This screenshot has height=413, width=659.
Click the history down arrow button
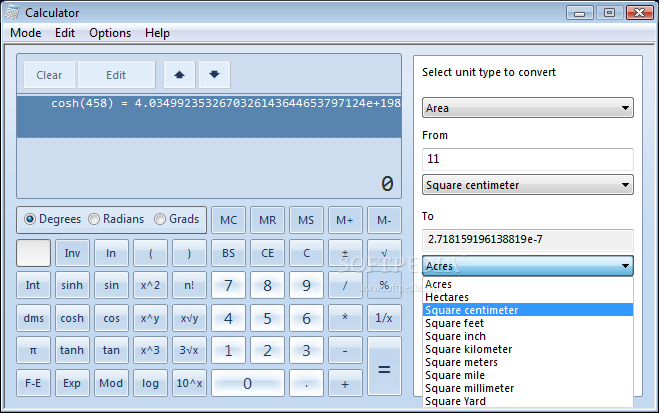tap(214, 75)
